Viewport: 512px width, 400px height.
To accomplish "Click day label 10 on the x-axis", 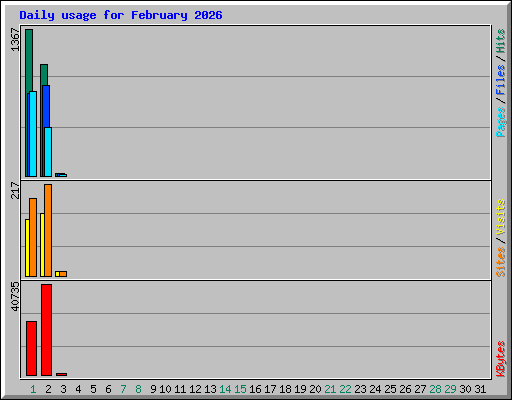I will (x=165, y=389).
